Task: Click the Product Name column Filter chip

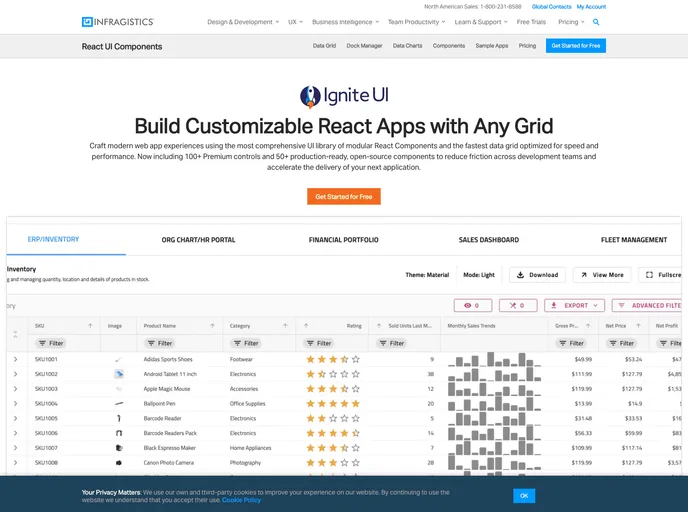Action: click(160, 343)
